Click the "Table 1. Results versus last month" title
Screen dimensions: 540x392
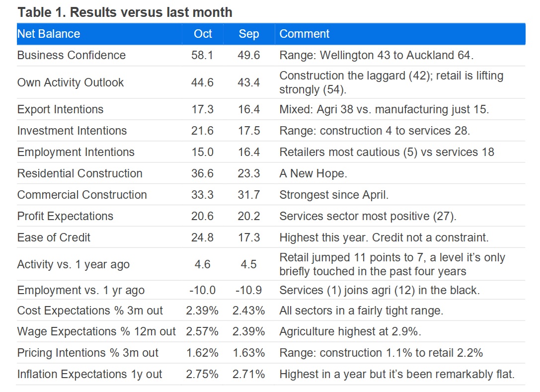pos(125,12)
